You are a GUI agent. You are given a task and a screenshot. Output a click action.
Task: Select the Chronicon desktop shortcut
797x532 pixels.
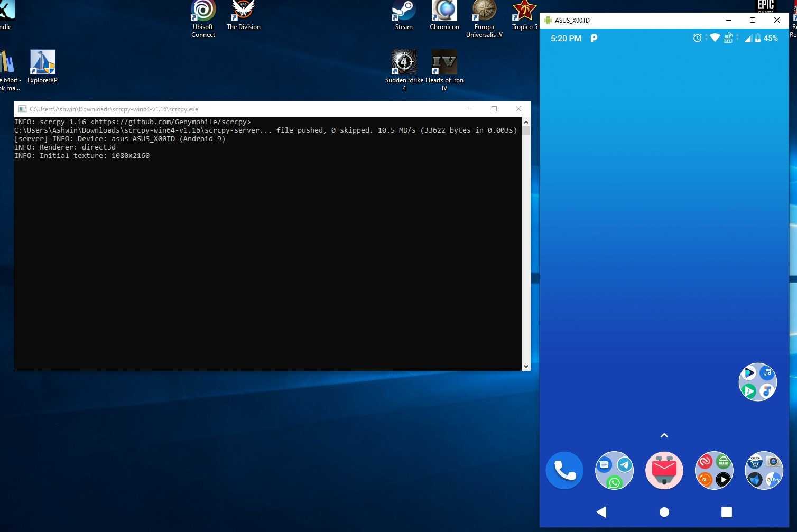444,16
